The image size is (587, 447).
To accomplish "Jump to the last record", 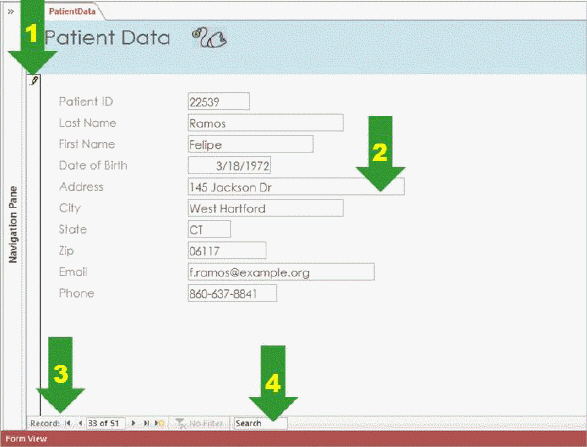I will (146, 423).
